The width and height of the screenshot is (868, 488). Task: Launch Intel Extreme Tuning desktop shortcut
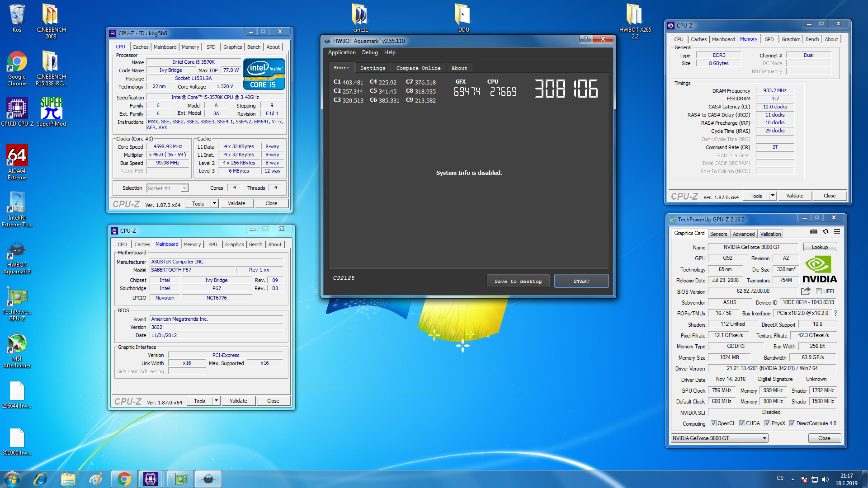coord(17,209)
